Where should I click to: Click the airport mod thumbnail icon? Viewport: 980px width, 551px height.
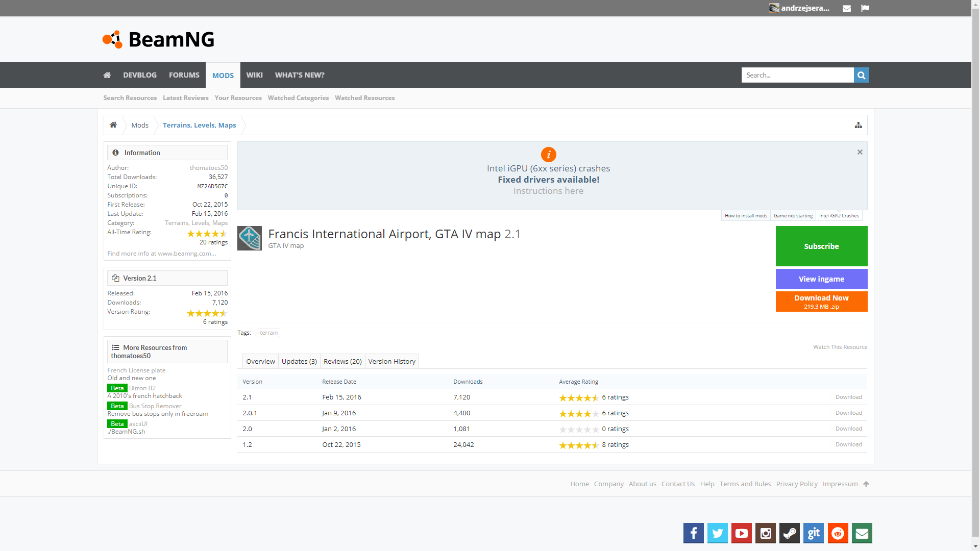coord(250,238)
